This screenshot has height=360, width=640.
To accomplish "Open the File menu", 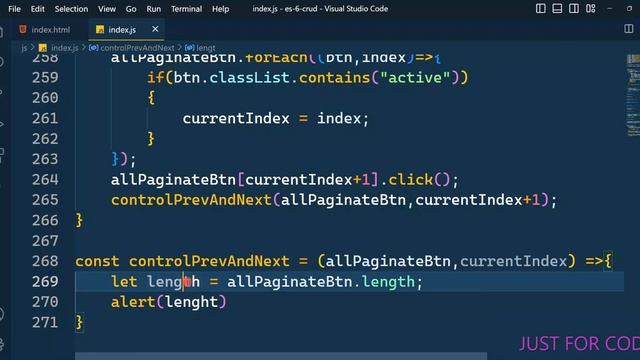I will pos(14,9).
